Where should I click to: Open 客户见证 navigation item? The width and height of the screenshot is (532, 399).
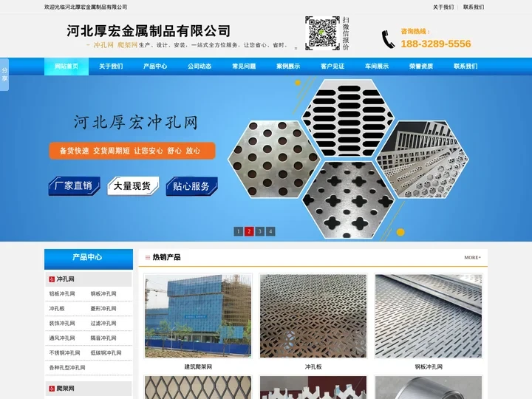tap(332, 66)
